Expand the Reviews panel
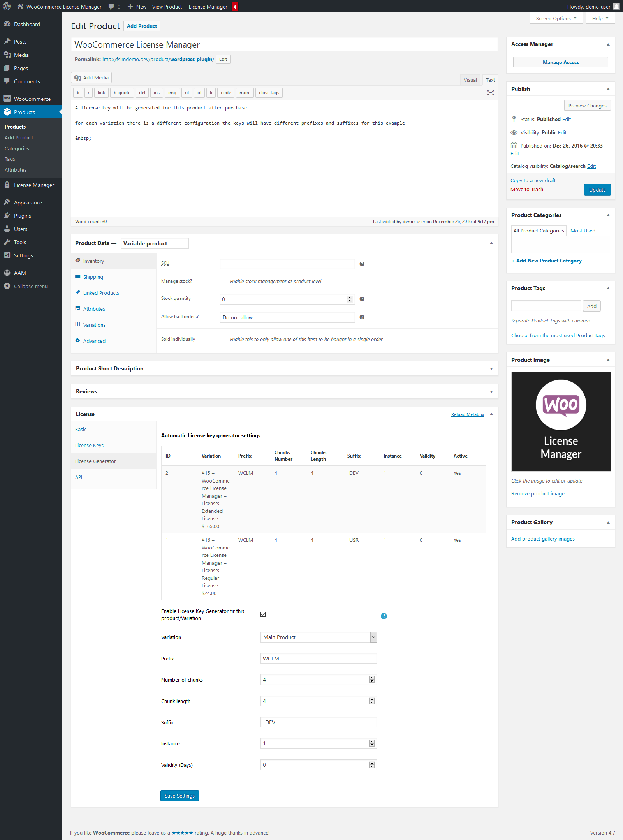623x840 pixels. (491, 392)
